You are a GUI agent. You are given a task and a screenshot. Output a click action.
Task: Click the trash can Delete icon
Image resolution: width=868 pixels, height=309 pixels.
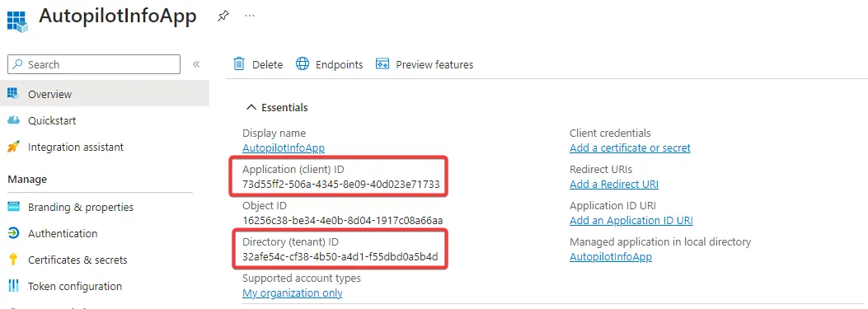pos(239,64)
